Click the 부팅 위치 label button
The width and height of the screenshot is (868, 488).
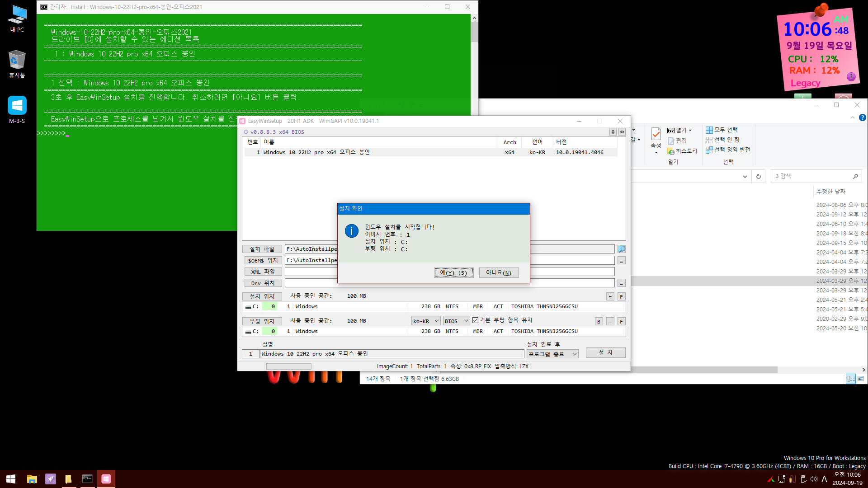click(262, 321)
